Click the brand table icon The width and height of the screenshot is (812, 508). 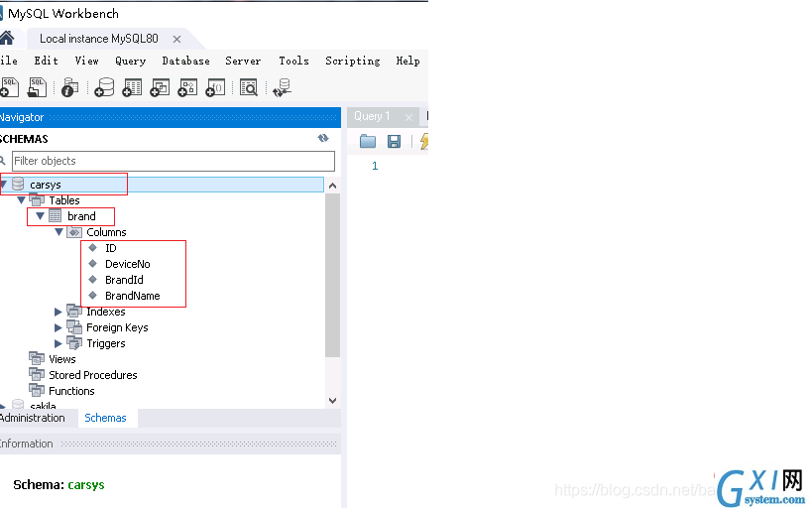(55, 215)
